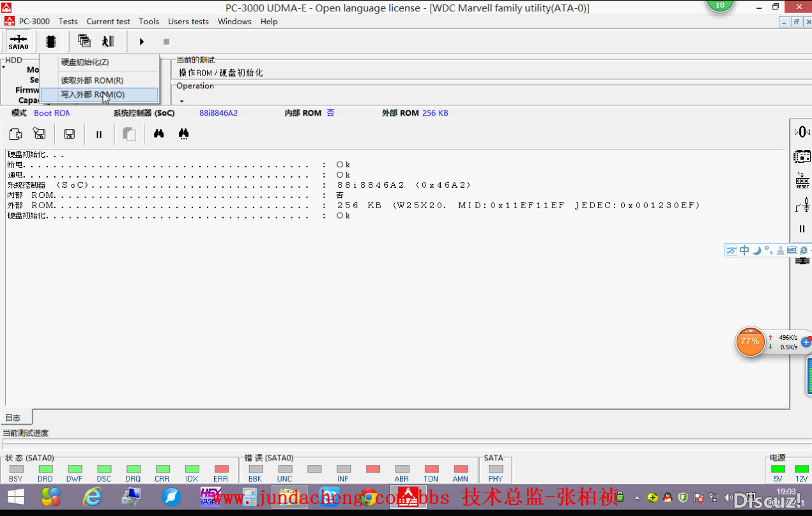Select 读取外部 ROM(R) menu entry
The height and width of the screenshot is (516, 812).
click(99, 80)
